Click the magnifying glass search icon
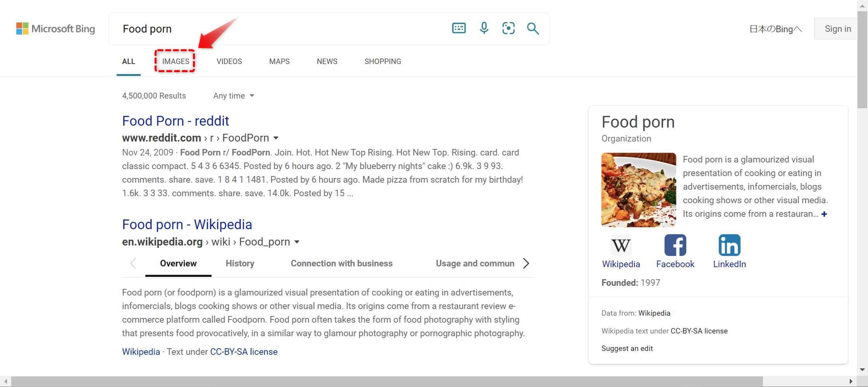 pos(533,28)
